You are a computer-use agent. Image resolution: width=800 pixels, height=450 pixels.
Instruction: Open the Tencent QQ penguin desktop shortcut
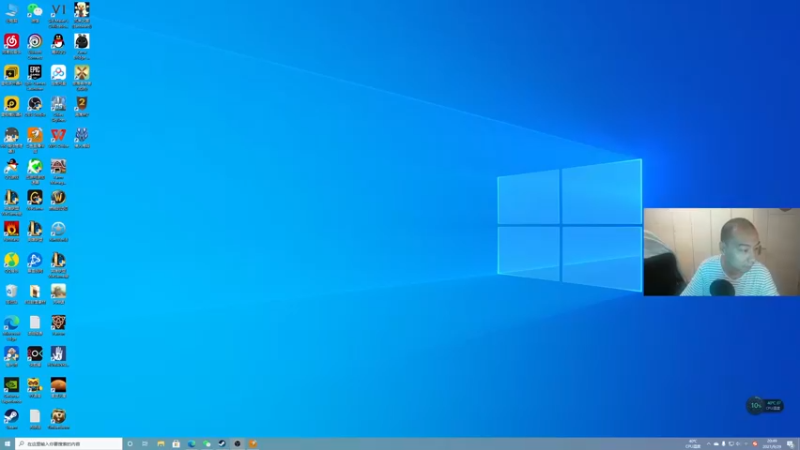click(58, 44)
